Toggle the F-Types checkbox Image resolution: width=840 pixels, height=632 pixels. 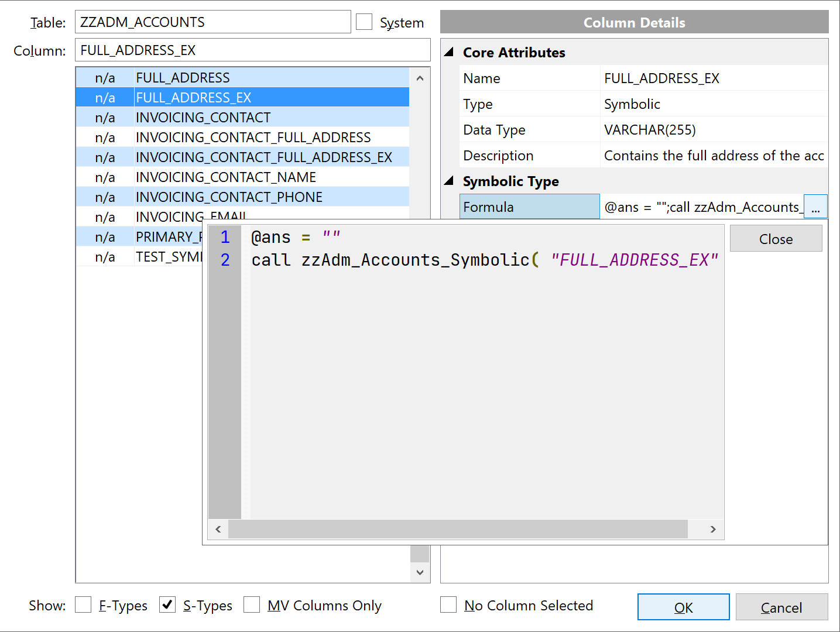coord(84,604)
